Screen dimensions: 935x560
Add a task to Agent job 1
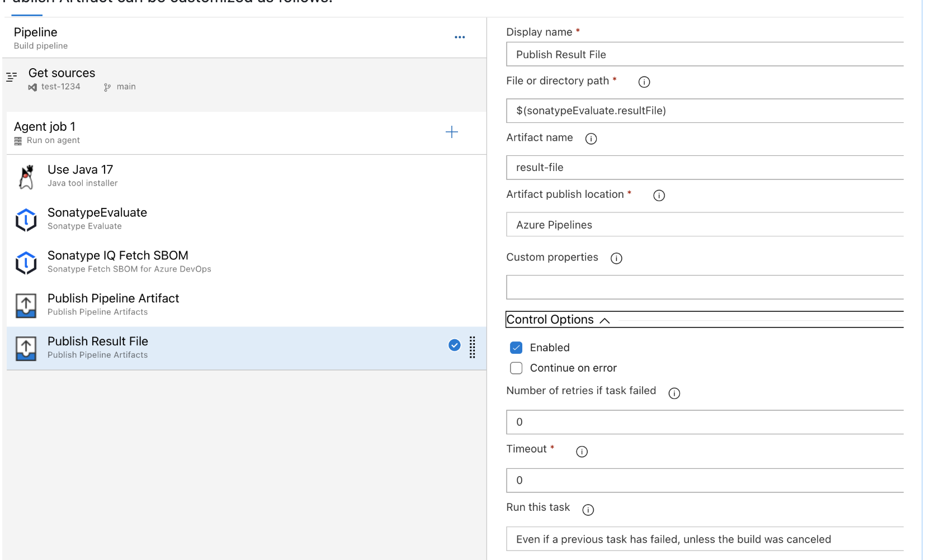(452, 132)
